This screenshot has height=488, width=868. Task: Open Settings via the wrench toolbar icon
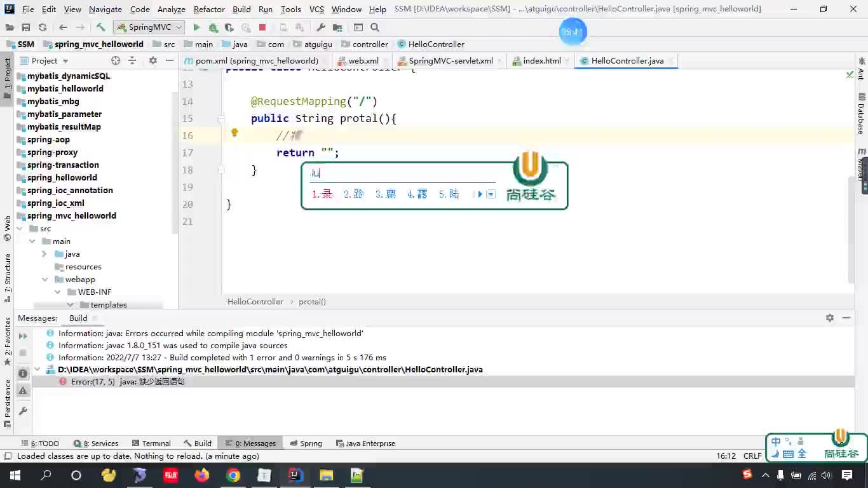point(321,27)
